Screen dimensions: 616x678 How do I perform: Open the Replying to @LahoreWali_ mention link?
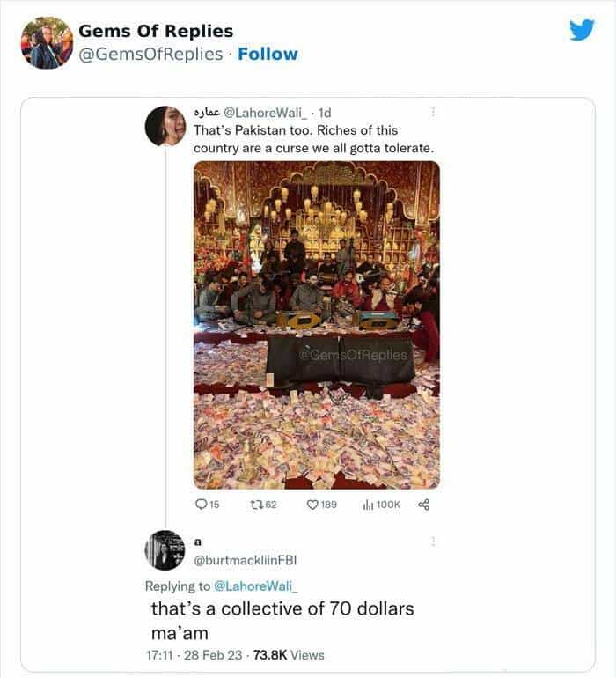coord(255,586)
